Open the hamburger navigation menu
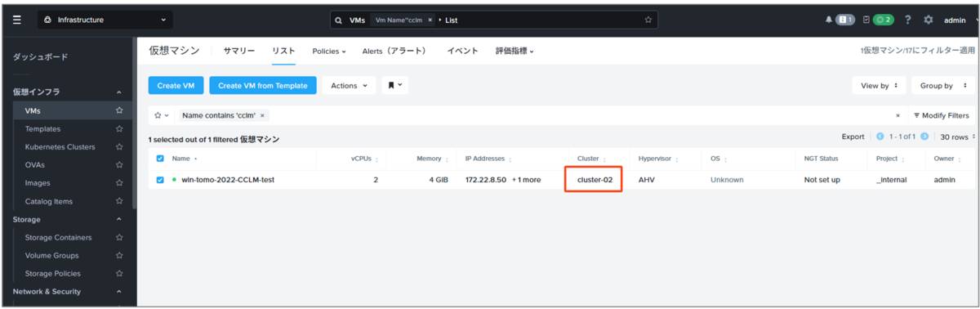 coord(17,20)
